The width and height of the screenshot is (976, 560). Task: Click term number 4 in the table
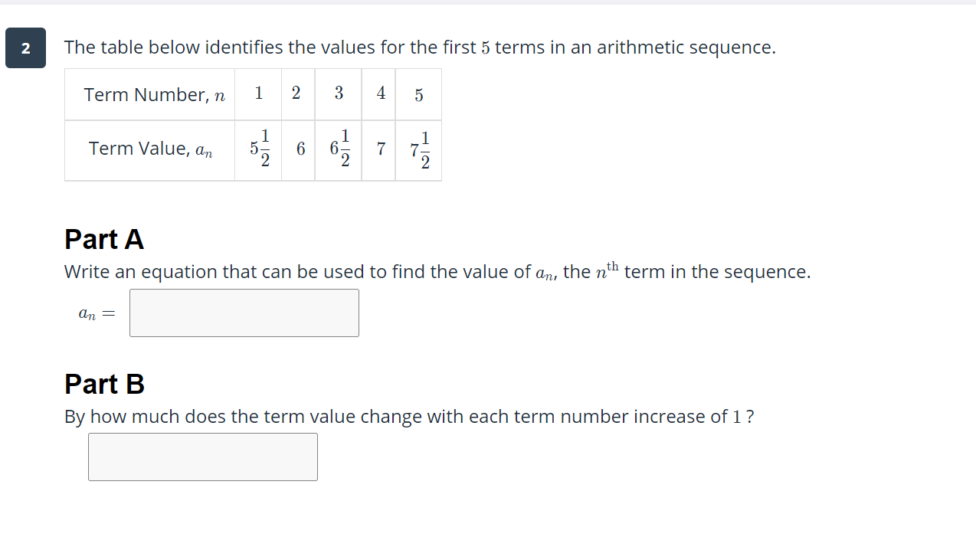click(378, 94)
